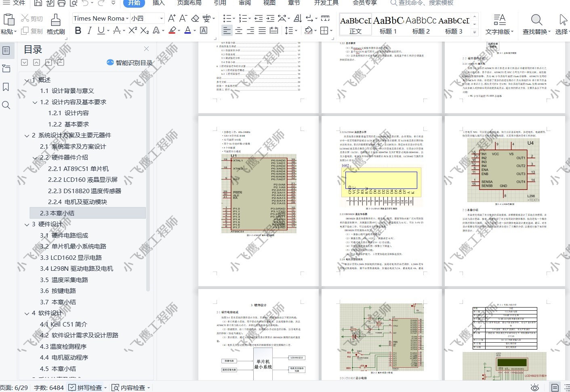Toggle Bold formatting

[x=78, y=30]
